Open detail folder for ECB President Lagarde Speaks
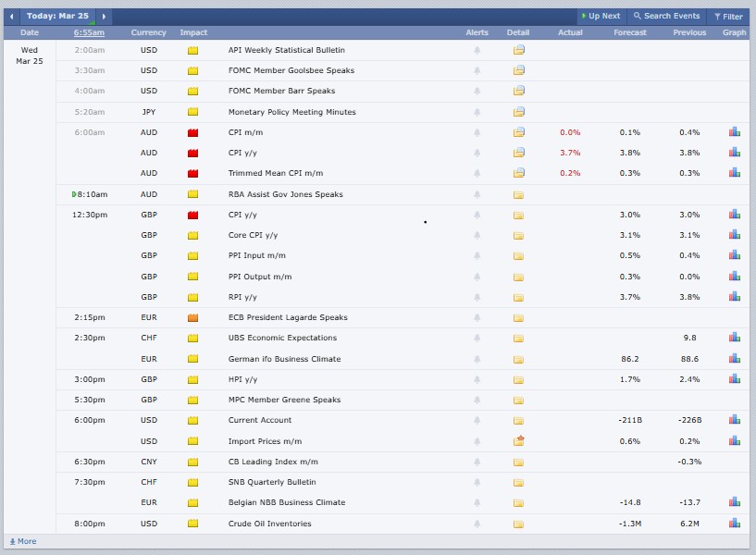 (518, 317)
